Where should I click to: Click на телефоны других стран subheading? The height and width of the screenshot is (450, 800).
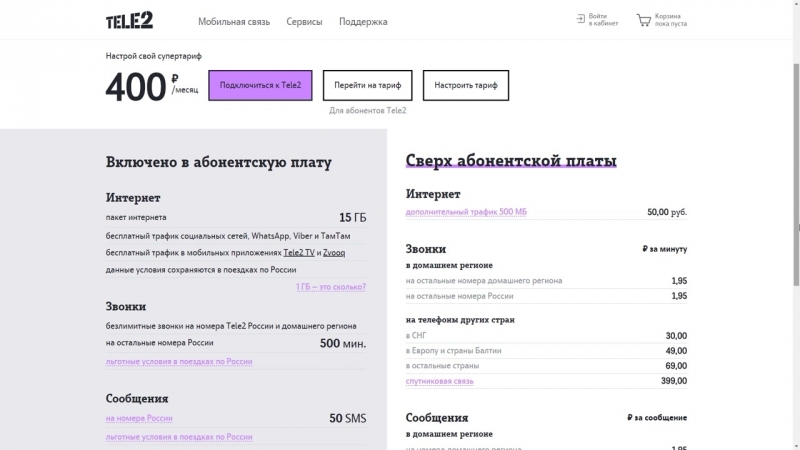460,320
